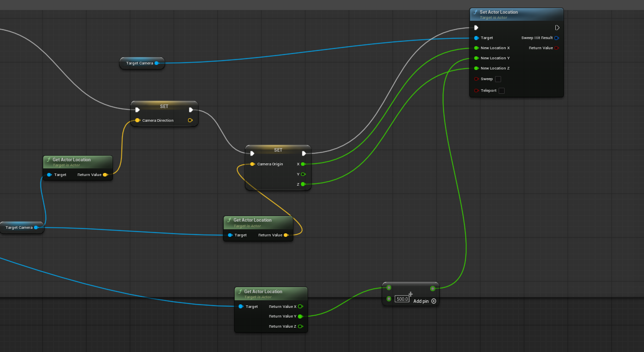Click the 500.0 value field on add node
Screen dimensions: 644x352
click(402, 299)
